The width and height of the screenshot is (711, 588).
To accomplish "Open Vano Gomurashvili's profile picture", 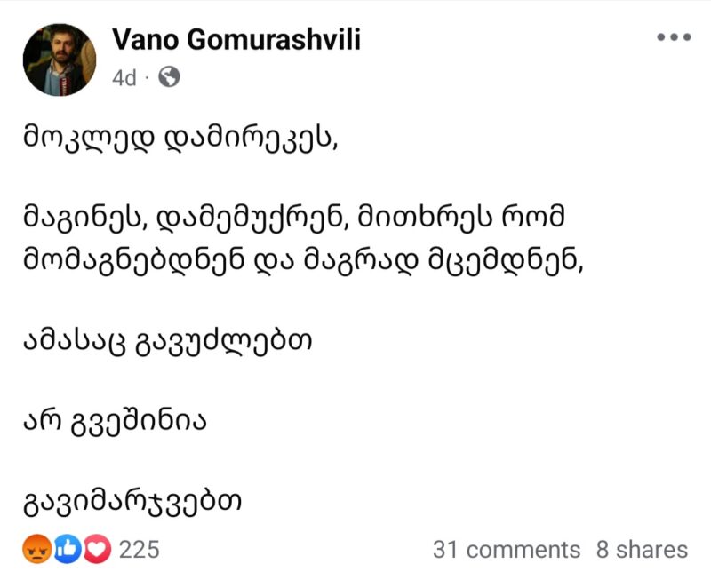I will pyautogui.click(x=60, y=60).
